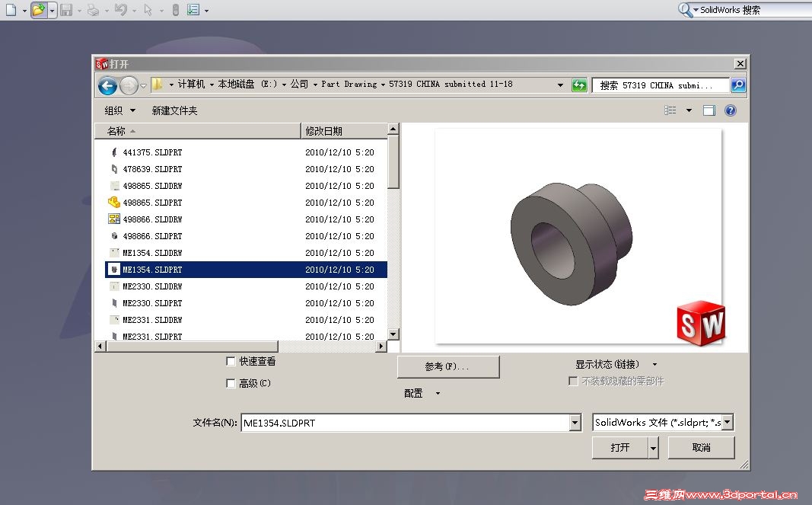
Task: Open the recent locations arrow beside the nav buttons
Action: tap(143, 85)
